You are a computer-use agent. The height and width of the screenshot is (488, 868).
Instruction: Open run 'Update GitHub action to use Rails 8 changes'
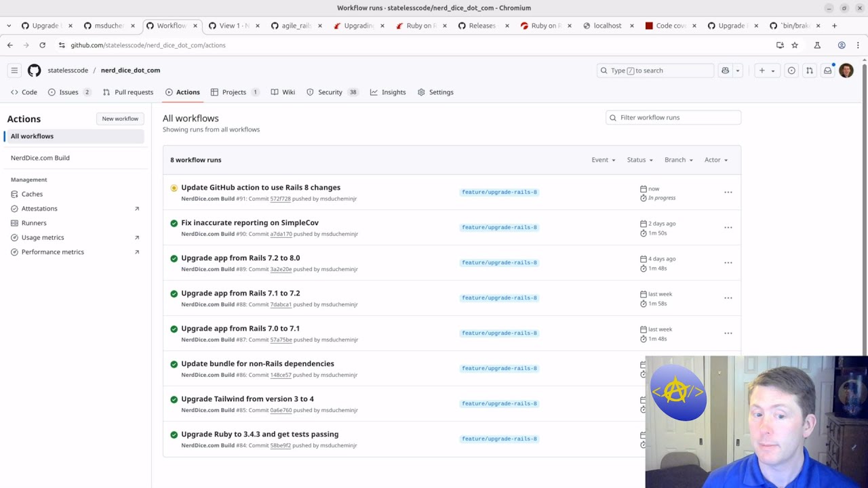(260, 188)
